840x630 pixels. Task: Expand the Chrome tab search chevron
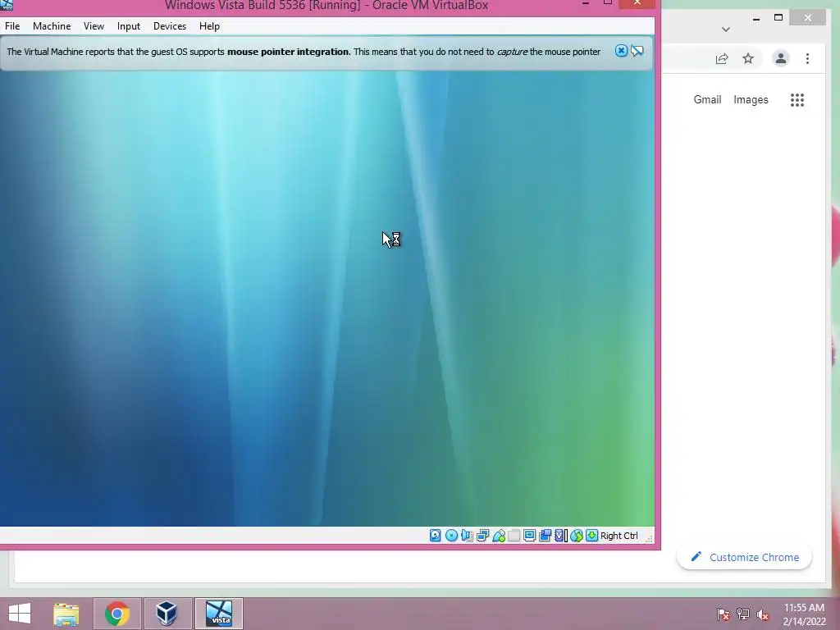point(726,30)
